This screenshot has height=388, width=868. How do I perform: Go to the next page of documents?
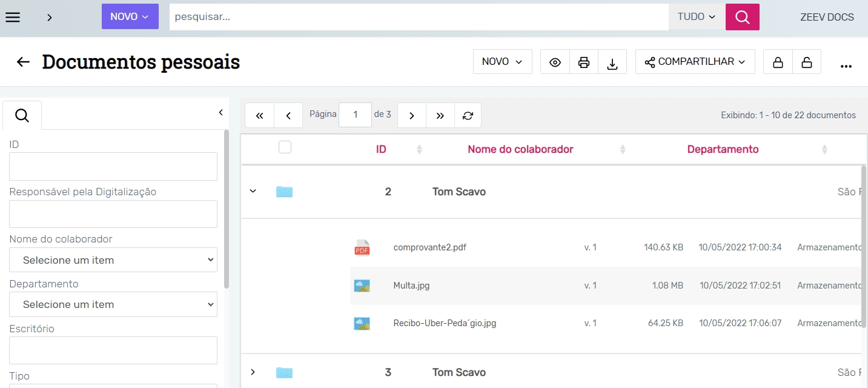click(412, 115)
